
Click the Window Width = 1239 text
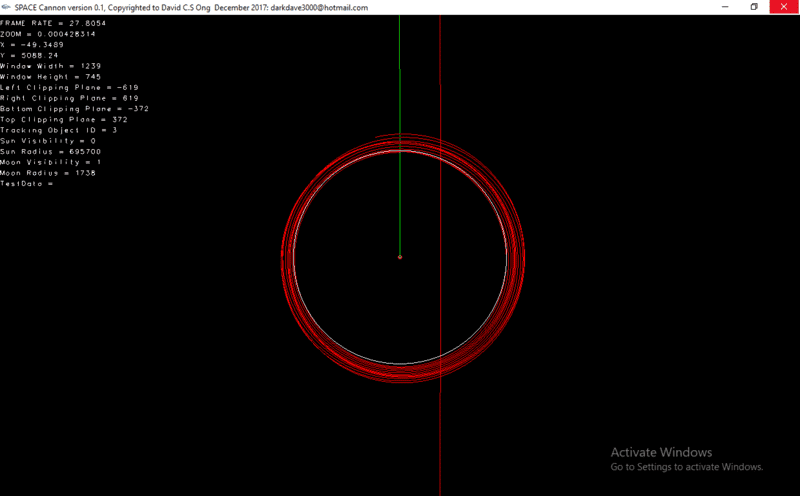point(49,66)
